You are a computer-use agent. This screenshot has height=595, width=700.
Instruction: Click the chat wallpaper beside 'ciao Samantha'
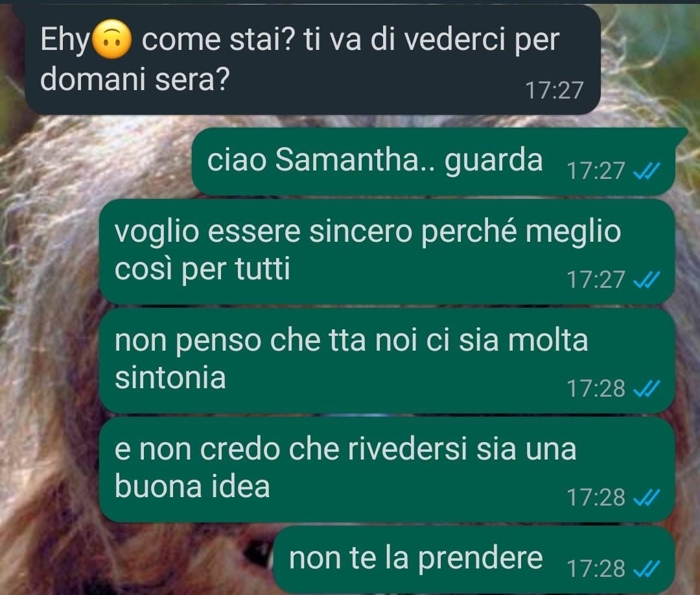(x=96, y=161)
